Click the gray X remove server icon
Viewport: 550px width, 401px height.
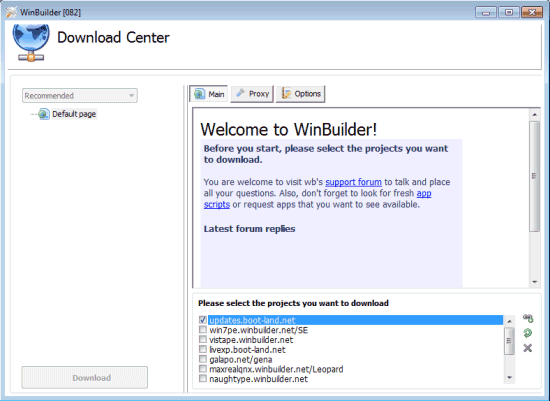[528, 348]
